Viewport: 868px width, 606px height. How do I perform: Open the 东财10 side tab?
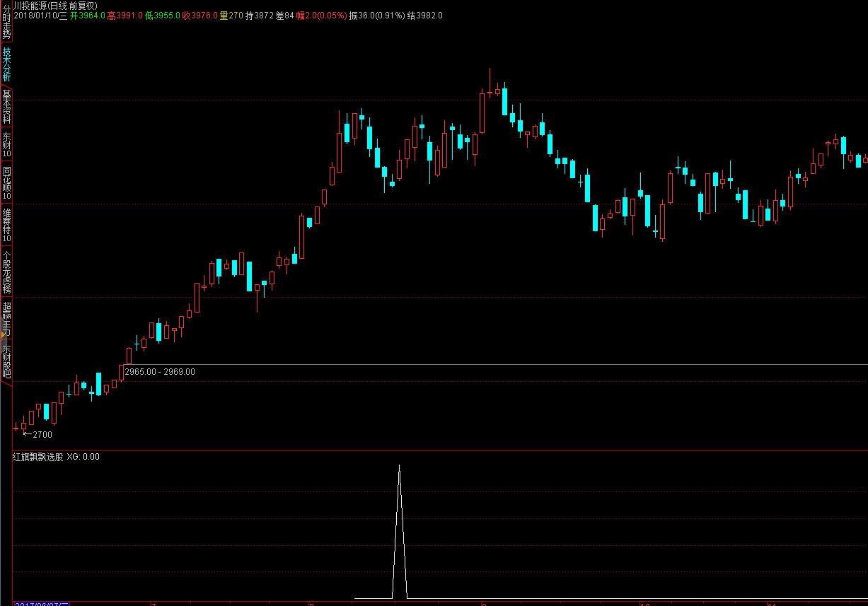[6, 145]
